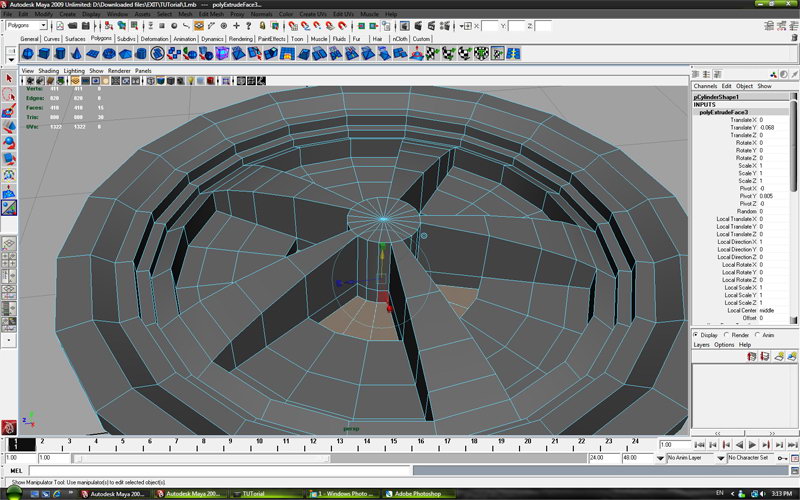The width and height of the screenshot is (800, 500).
Task: Create a polygon sphere from the shelf
Action: click(28, 54)
